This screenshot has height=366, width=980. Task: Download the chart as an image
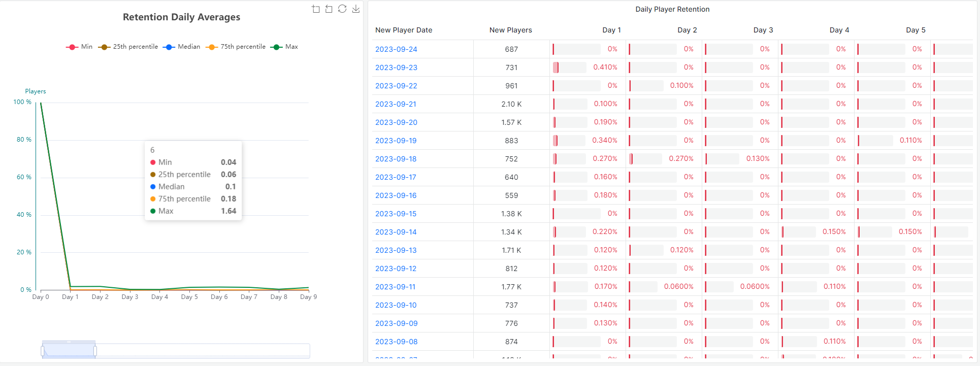click(356, 9)
